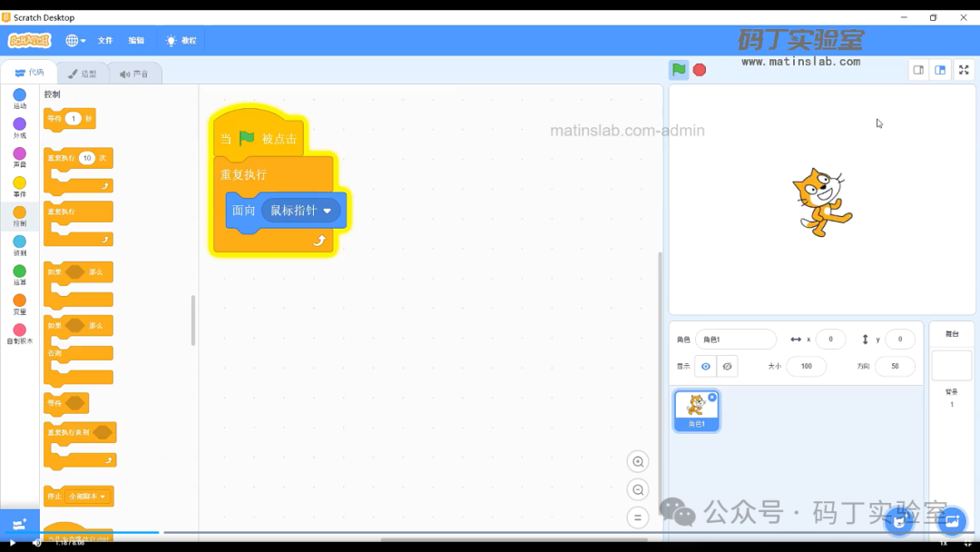Edit the 10 value in the repeat block
This screenshot has width=980, height=552.
[x=87, y=158]
